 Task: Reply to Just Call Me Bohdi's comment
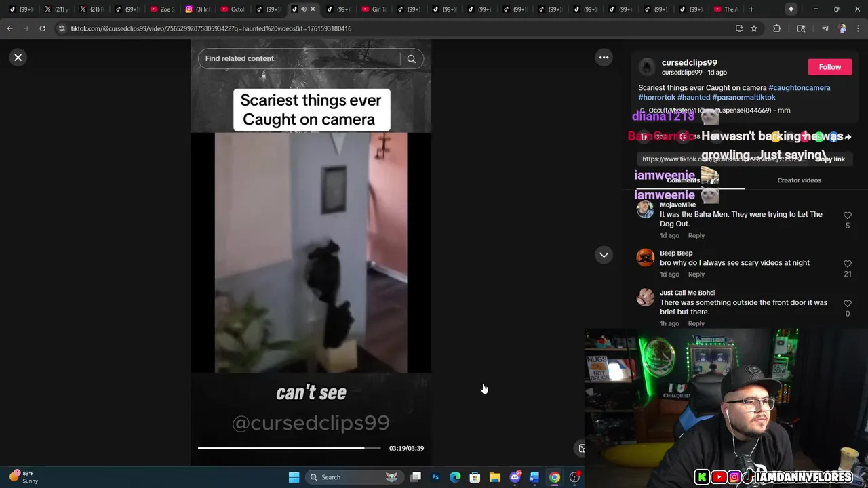pyautogui.click(x=696, y=323)
